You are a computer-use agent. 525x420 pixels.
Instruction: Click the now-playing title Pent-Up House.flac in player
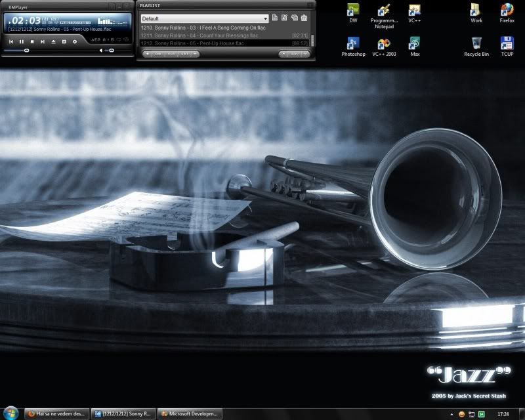pyautogui.click(x=60, y=29)
